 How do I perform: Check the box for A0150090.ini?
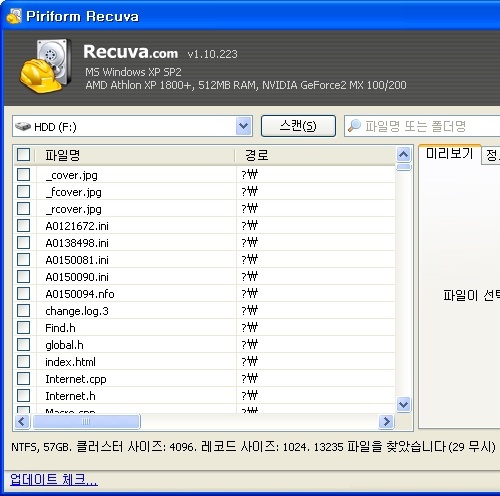click(x=23, y=276)
